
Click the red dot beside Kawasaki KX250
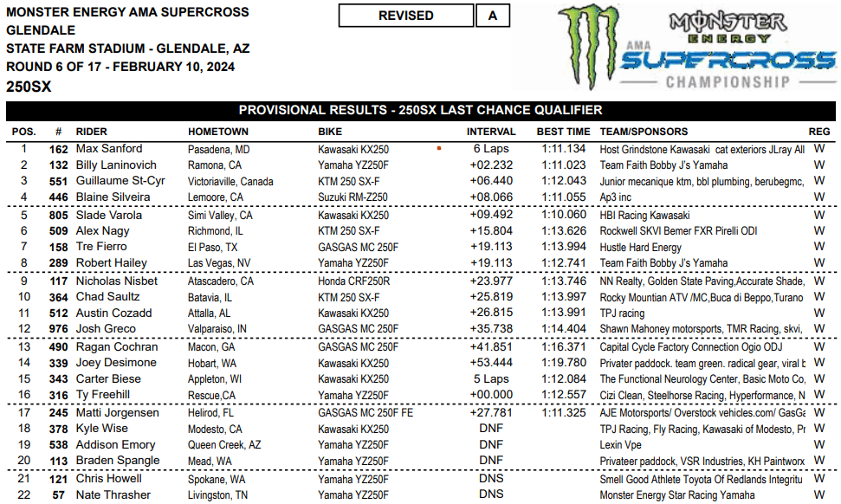tap(439, 149)
